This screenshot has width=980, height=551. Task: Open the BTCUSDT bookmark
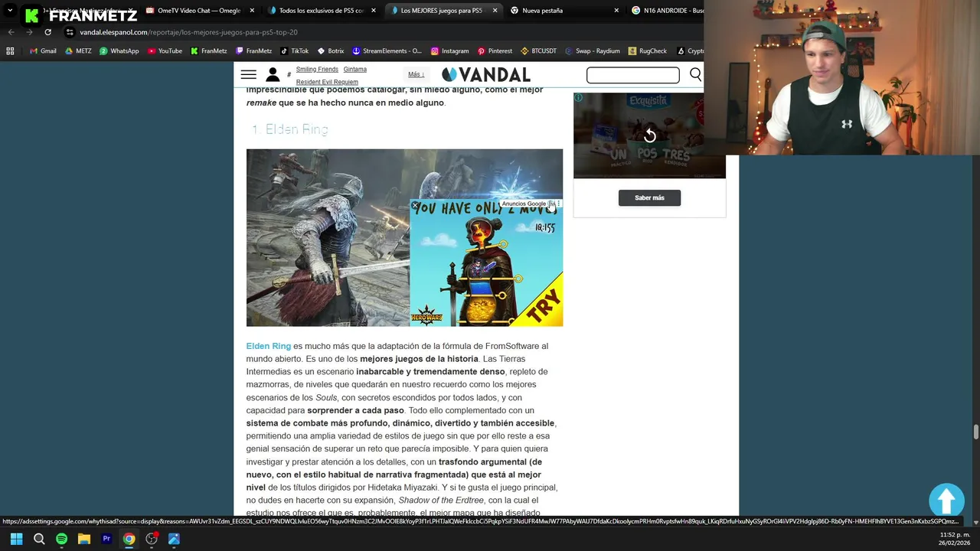pyautogui.click(x=538, y=51)
